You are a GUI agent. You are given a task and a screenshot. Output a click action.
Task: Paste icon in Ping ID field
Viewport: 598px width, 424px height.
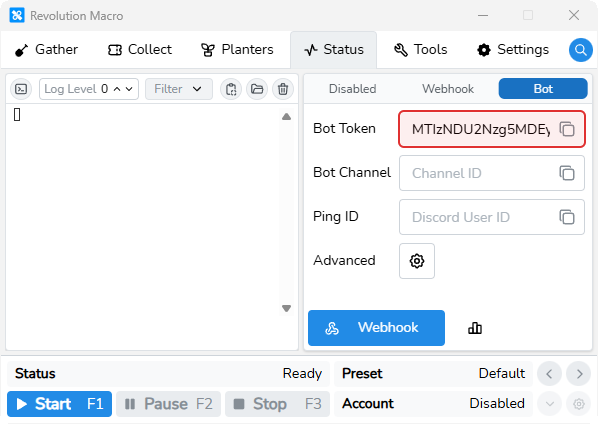(x=567, y=217)
